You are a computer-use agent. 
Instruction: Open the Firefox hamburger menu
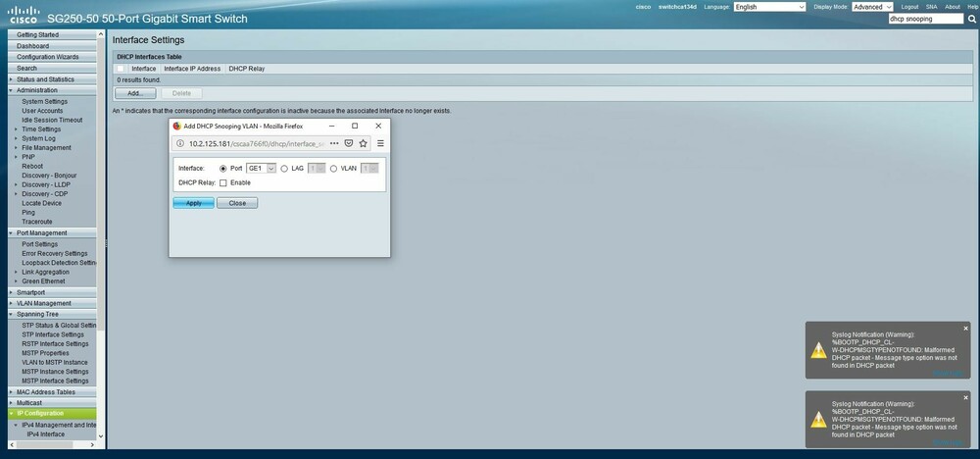pos(380,143)
